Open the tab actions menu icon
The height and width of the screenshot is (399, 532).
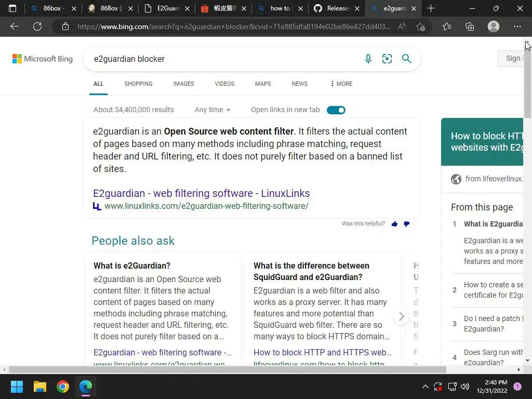click(12, 8)
